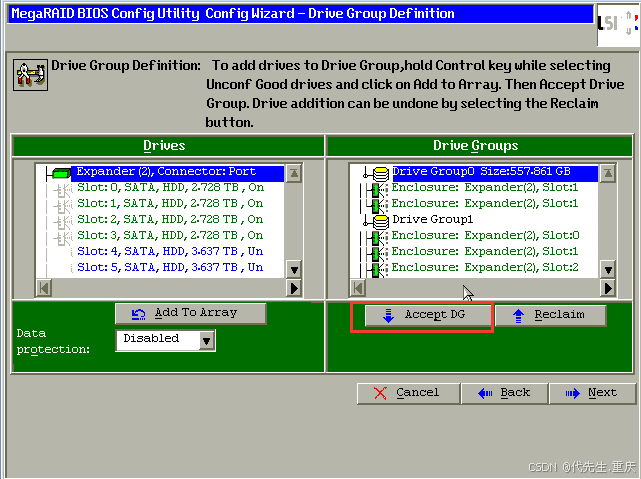Click the red X icon on Cancel
This screenshot has width=641, height=479.
point(380,393)
